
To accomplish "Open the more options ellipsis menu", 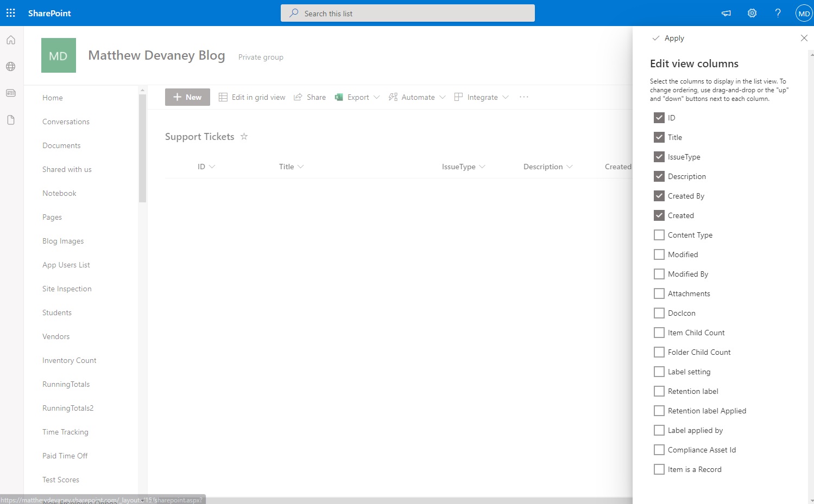I will (x=523, y=97).
